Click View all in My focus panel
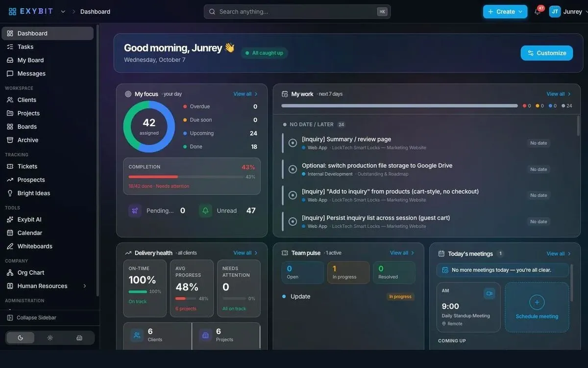 click(x=245, y=94)
